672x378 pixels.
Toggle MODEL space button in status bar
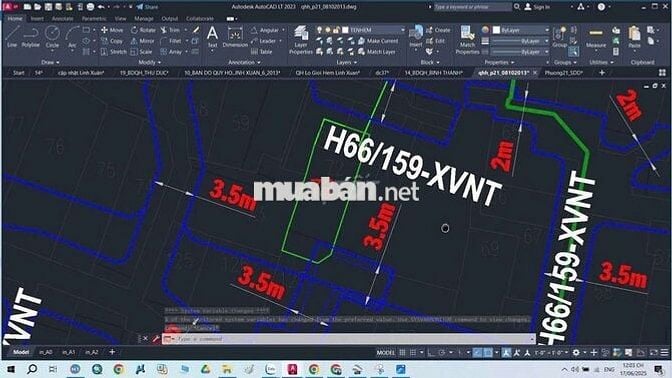[386, 353]
